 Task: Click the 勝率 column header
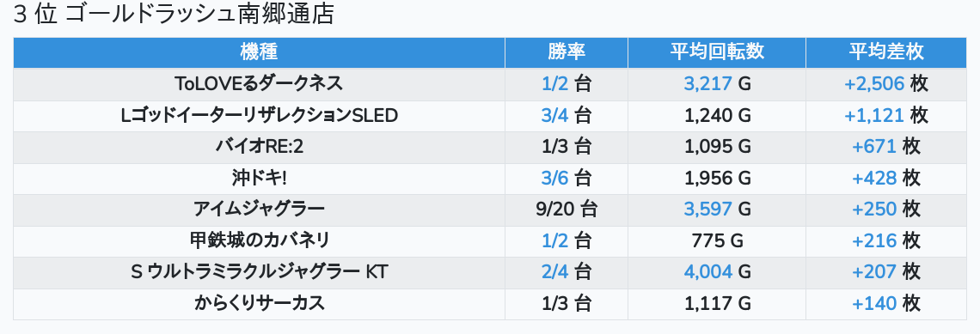point(567,52)
